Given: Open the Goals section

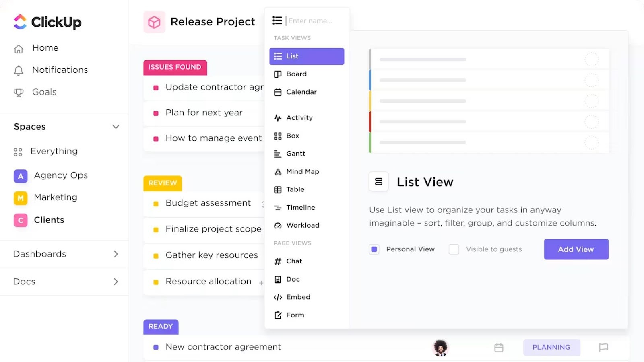Looking at the screenshot, I should coord(44,92).
